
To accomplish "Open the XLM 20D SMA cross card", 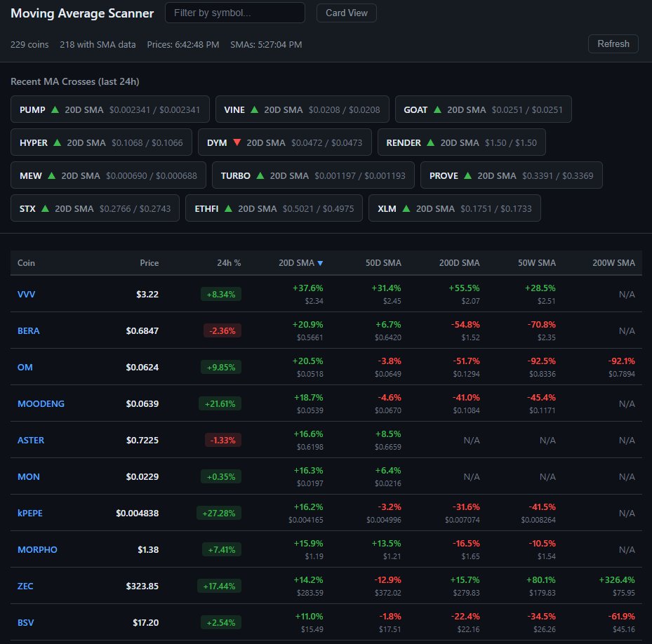I will 455,208.
